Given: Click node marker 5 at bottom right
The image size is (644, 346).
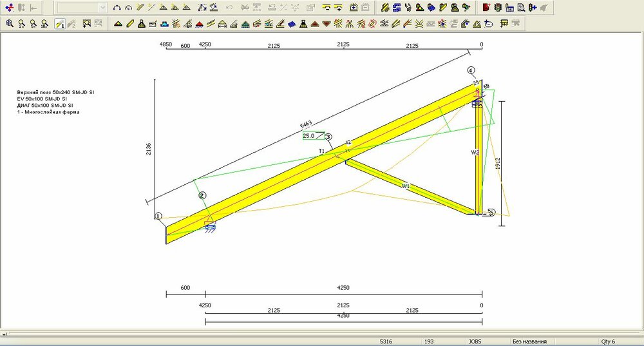Looking at the screenshot, I should [491, 213].
